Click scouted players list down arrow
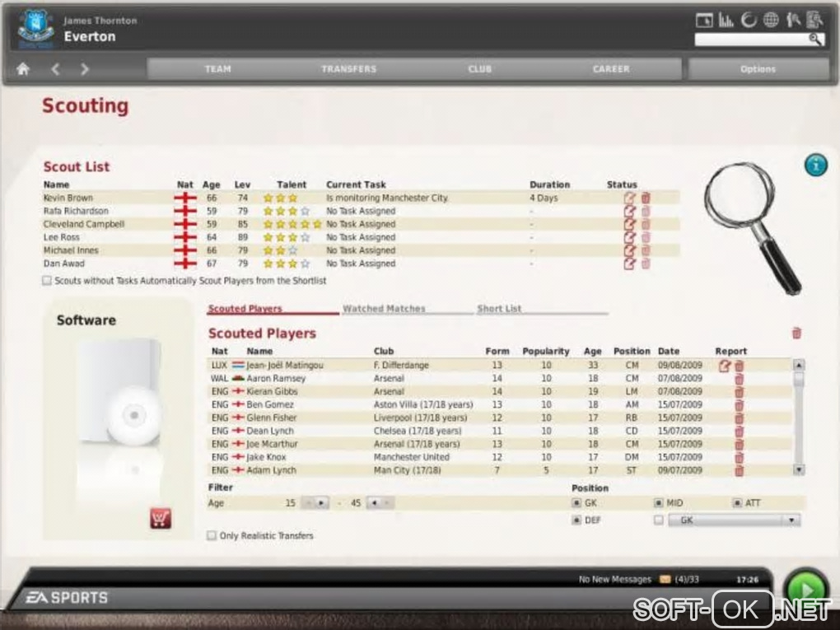 coord(799,469)
